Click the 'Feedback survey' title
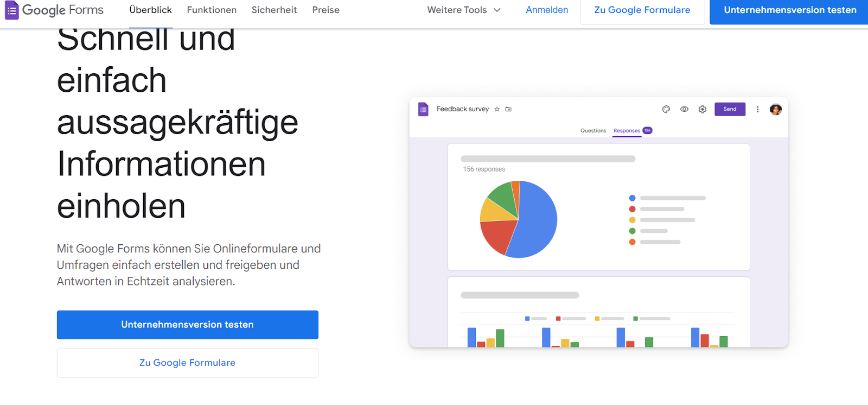The height and width of the screenshot is (405, 868). [x=463, y=109]
